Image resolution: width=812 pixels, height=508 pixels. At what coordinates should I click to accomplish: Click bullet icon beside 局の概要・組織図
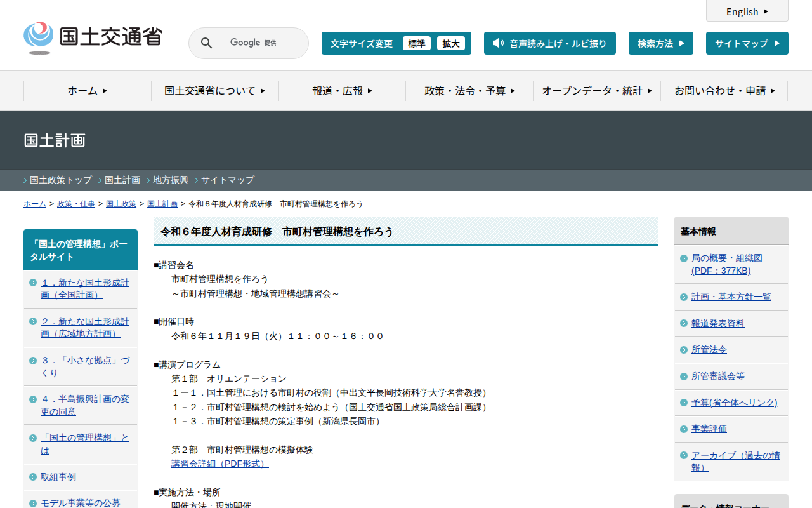683,258
